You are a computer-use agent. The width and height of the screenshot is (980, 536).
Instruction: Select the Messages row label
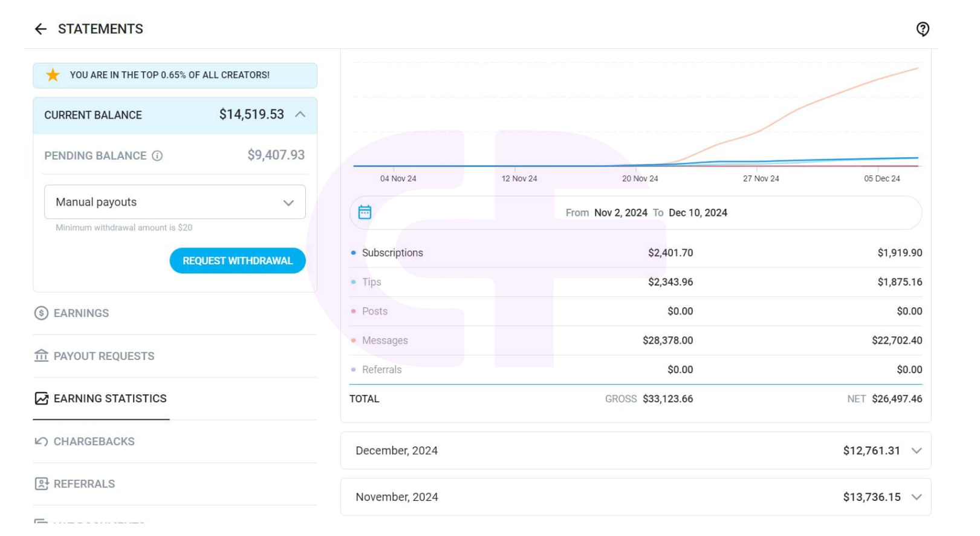pos(385,341)
